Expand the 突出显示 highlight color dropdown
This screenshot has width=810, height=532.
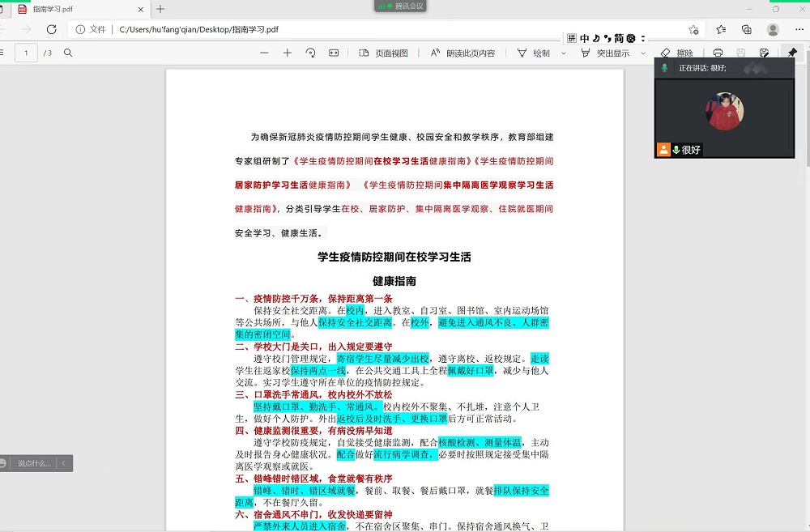click(643, 53)
